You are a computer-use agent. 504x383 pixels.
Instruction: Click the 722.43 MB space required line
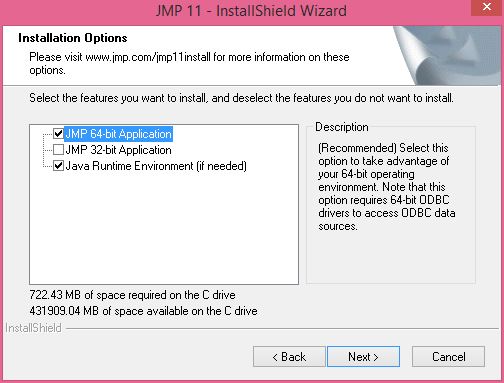pyautogui.click(x=132, y=295)
